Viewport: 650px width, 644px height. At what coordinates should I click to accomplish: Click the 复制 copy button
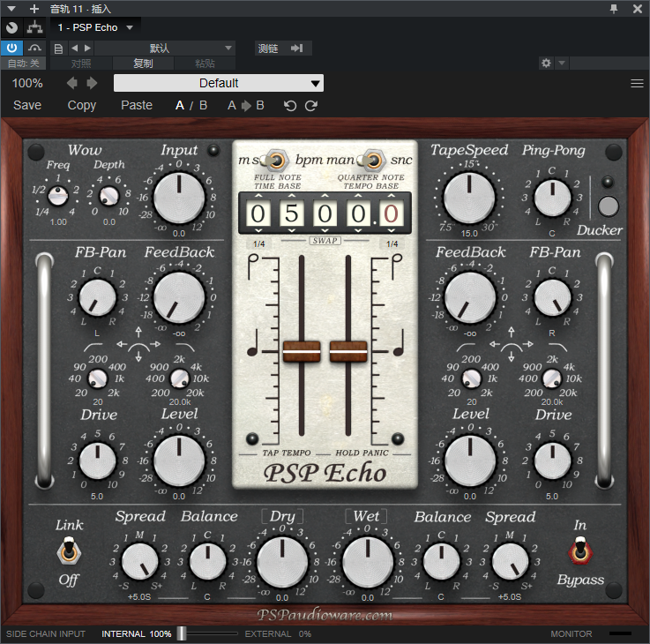[143, 64]
